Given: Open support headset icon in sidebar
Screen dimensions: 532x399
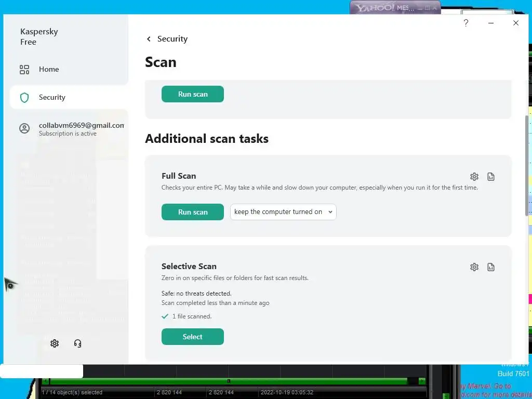Looking at the screenshot, I should pyautogui.click(x=77, y=343).
